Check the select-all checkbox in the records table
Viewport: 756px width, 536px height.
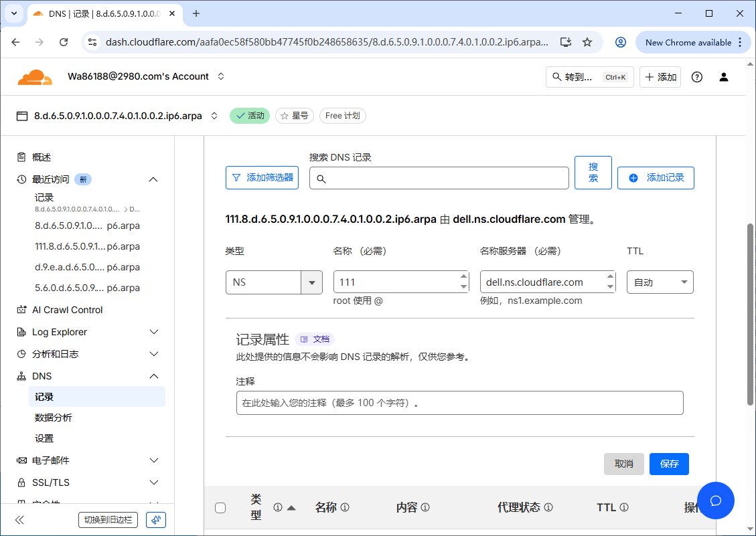pyautogui.click(x=220, y=508)
